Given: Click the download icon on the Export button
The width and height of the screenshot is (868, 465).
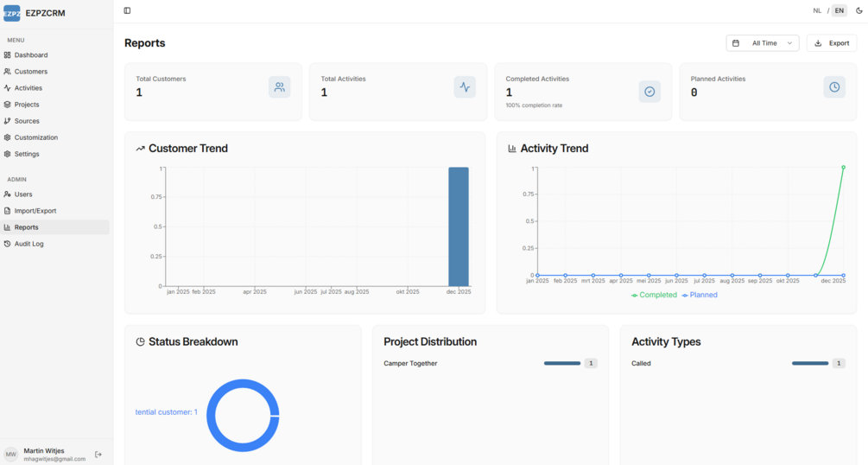Looking at the screenshot, I should pyautogui.click(x=818, y=43).
